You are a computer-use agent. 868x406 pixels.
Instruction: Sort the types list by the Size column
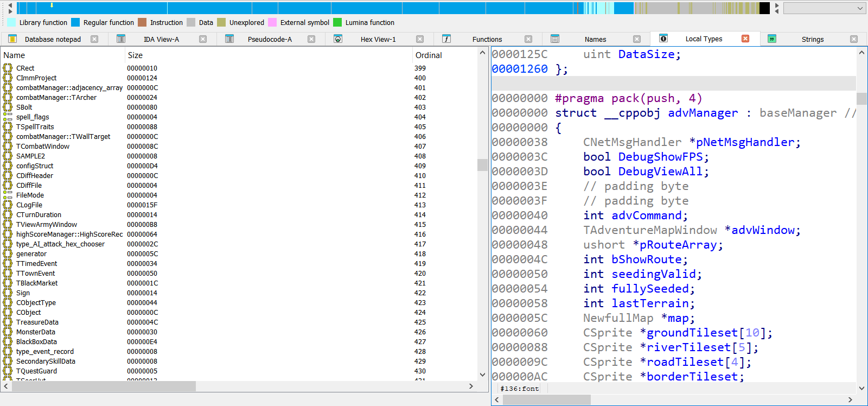[269, 55]
